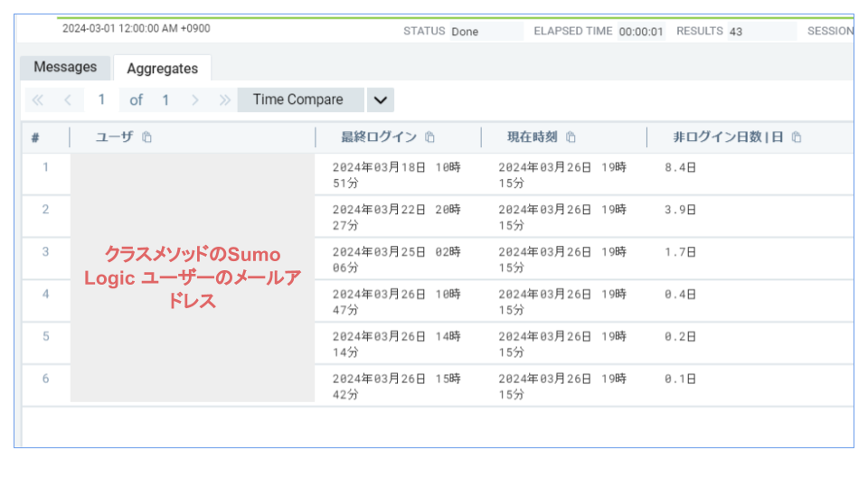The height and width of the screenshot is (488, 868).
Task: Click last login 2024年03月26日 15時42分 cell
Action: point(396,386)
